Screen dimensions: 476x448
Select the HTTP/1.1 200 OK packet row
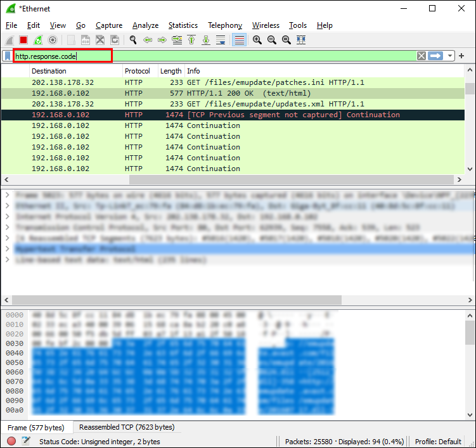pos(233,93)
